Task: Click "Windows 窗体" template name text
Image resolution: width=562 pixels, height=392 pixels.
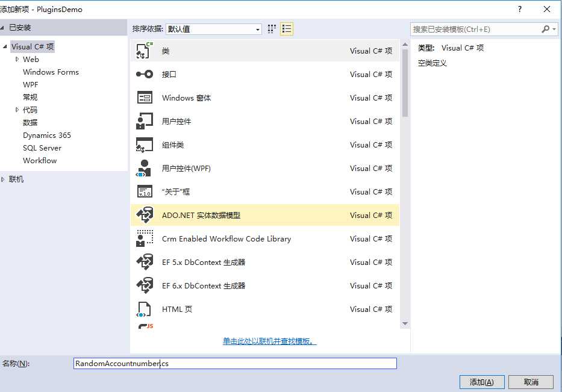Action: (x=186, y=98)
